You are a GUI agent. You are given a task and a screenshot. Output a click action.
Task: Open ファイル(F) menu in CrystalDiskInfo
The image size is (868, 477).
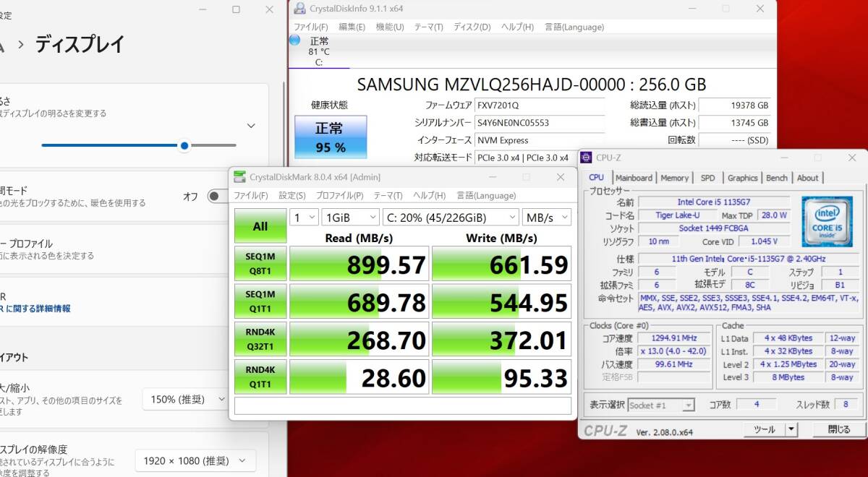click(x=311, y=27)
